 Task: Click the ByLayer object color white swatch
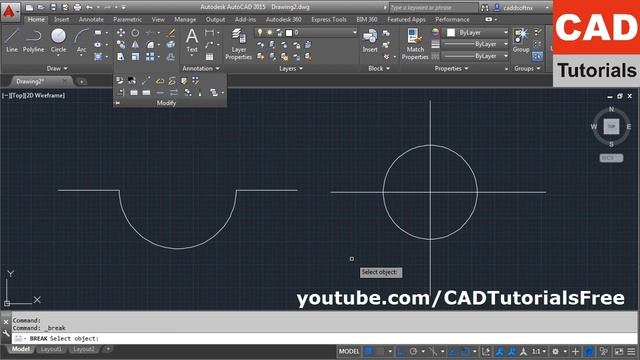point(451,32)
